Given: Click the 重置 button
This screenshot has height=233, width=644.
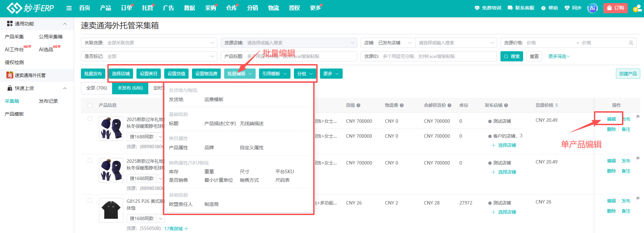Looking at the screenshot, I should coord(534,56).
